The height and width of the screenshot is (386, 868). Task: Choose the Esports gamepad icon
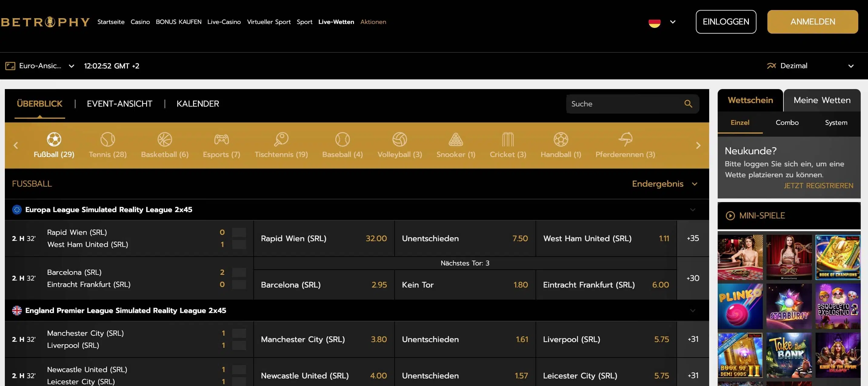[221, 139]
